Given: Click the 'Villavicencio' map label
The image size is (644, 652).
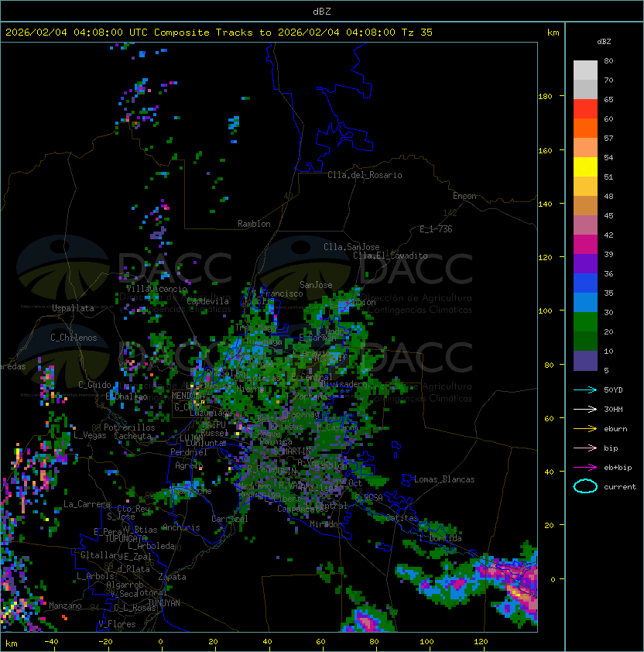Looking at the screenshot, I should click(x=156, y=289).
